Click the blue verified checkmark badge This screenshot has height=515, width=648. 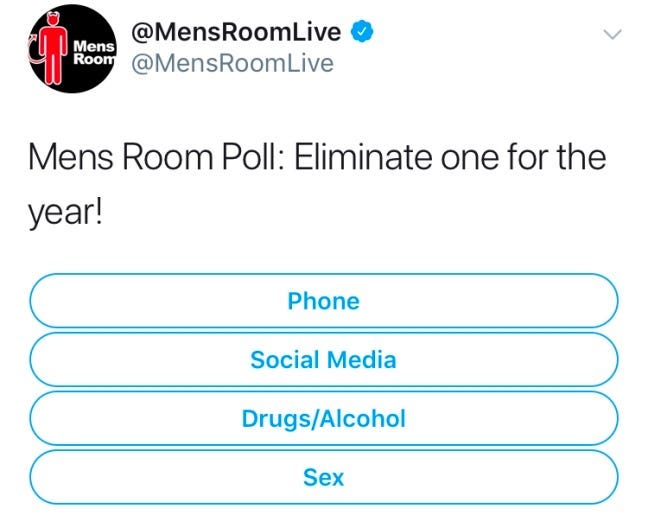[x=365, y=32]
